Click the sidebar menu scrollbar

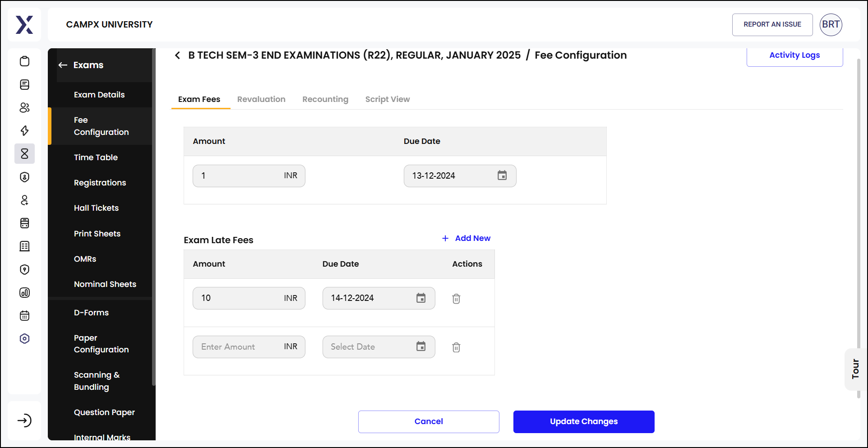point(154,217)
